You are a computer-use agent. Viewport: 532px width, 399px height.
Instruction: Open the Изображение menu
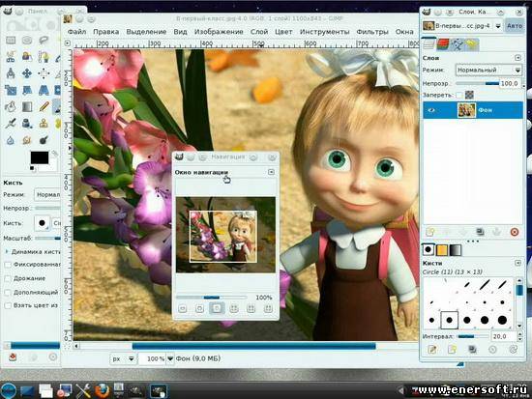[219, 32]
